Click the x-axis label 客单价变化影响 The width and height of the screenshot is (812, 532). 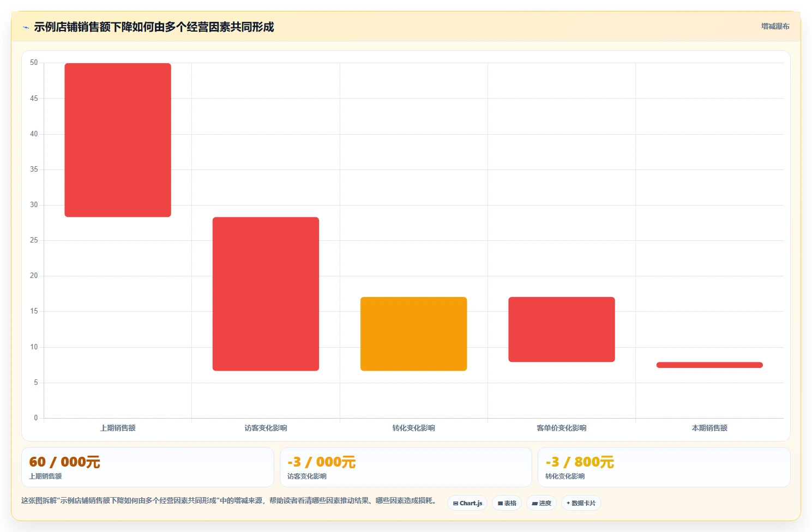(x=562, y=428)
